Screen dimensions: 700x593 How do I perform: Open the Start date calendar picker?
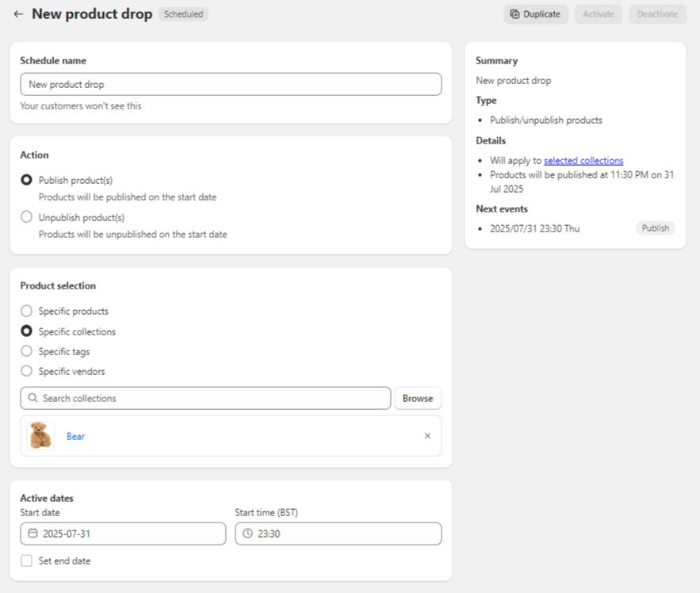pyautogui.click(x=33, y=534)
